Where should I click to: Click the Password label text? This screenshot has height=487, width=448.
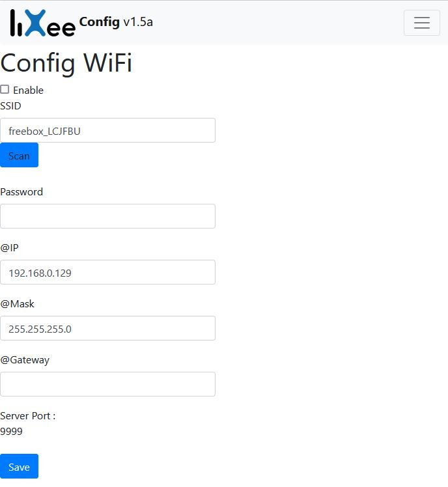(21, 192)
